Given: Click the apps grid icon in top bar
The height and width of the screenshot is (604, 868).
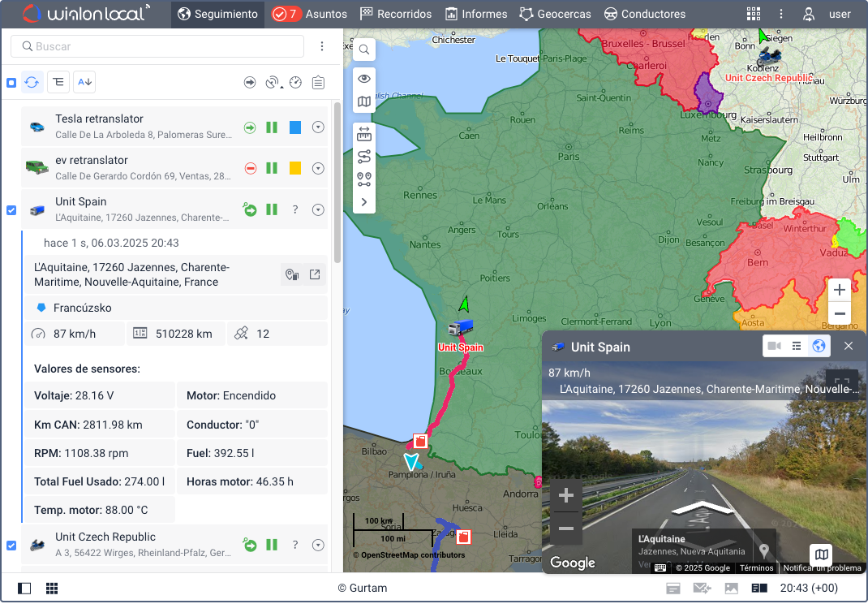Looking at the screenshot, I should coord(754,14).
